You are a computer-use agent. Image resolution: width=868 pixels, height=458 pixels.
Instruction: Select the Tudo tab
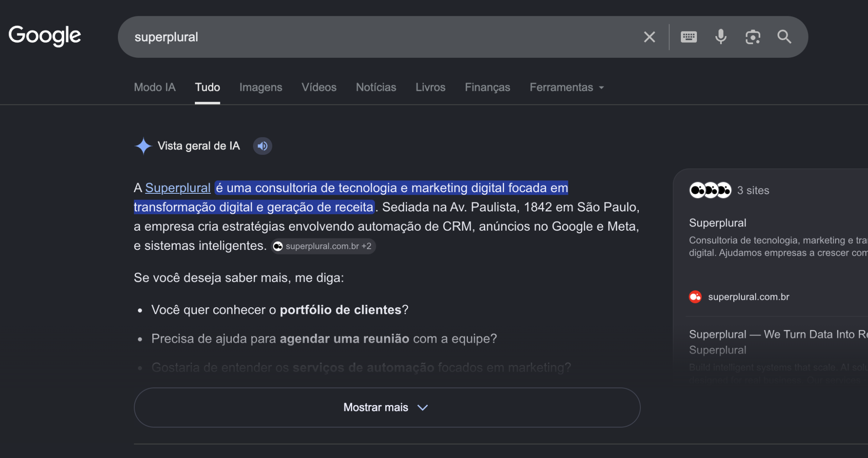[207, 87]
